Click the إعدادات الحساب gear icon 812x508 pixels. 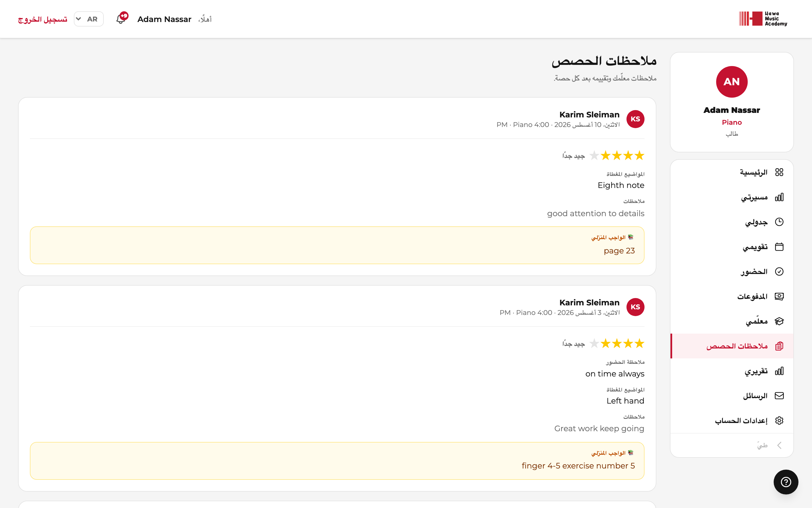tap(779, 421)
